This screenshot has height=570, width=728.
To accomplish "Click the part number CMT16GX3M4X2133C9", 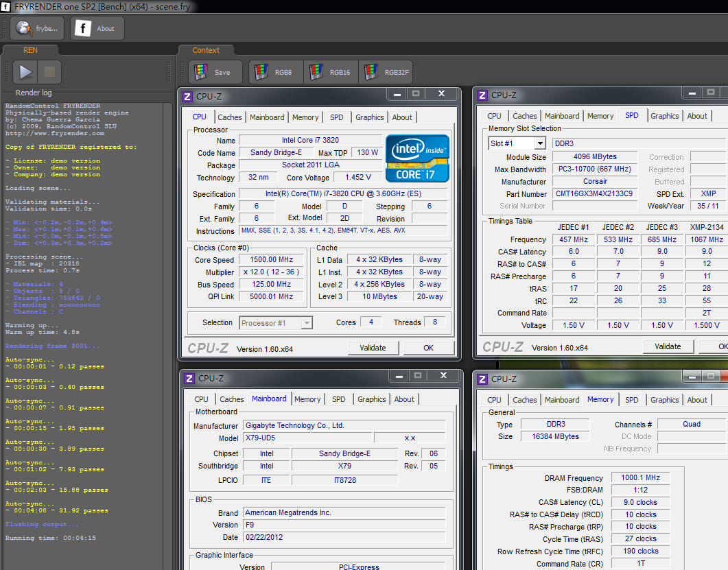I will click(594, 194).
